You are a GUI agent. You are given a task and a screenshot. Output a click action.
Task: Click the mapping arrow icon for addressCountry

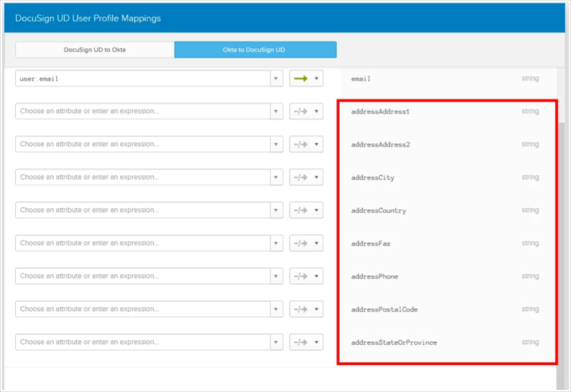pos(301,210)
